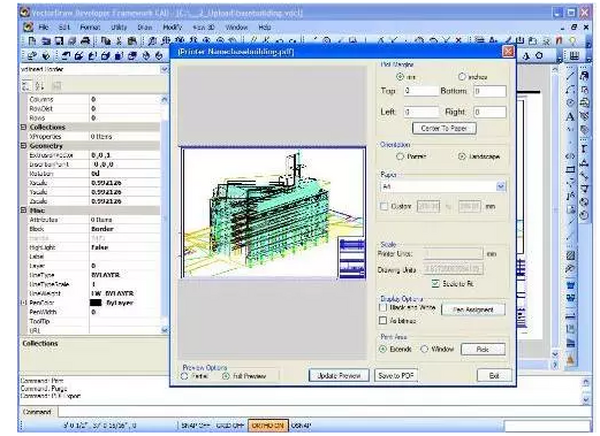Click the Top margin input field
The image size is (600, 436).
tap(421, 91)
